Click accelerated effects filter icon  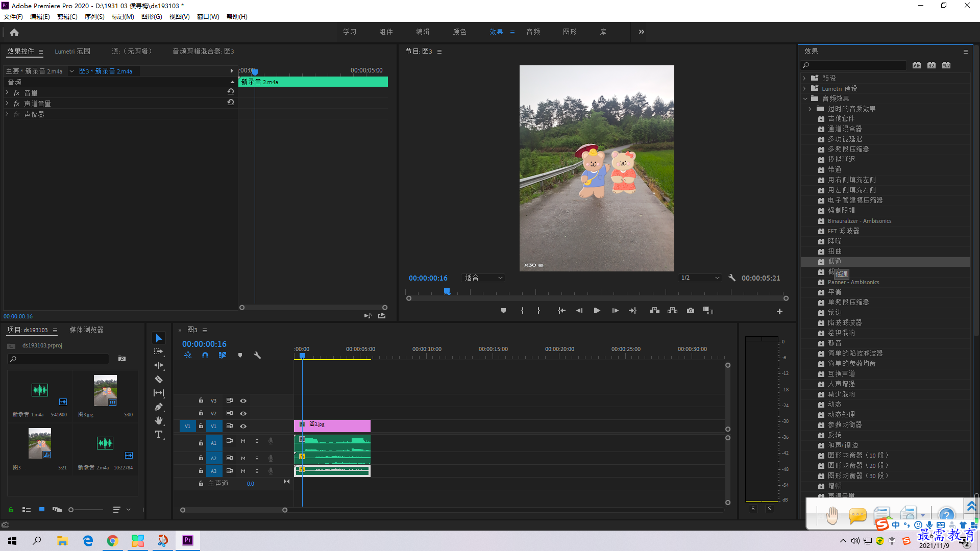(x=917, y=65)
